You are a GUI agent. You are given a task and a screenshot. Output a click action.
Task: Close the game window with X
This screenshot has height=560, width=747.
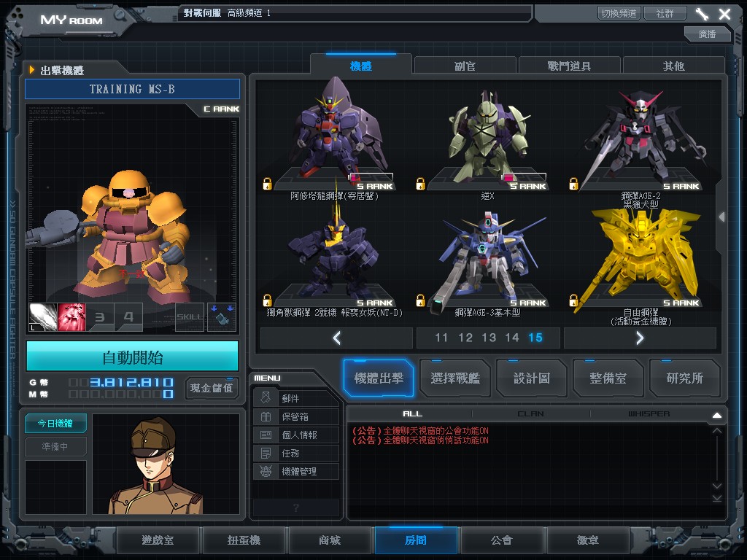724,14
